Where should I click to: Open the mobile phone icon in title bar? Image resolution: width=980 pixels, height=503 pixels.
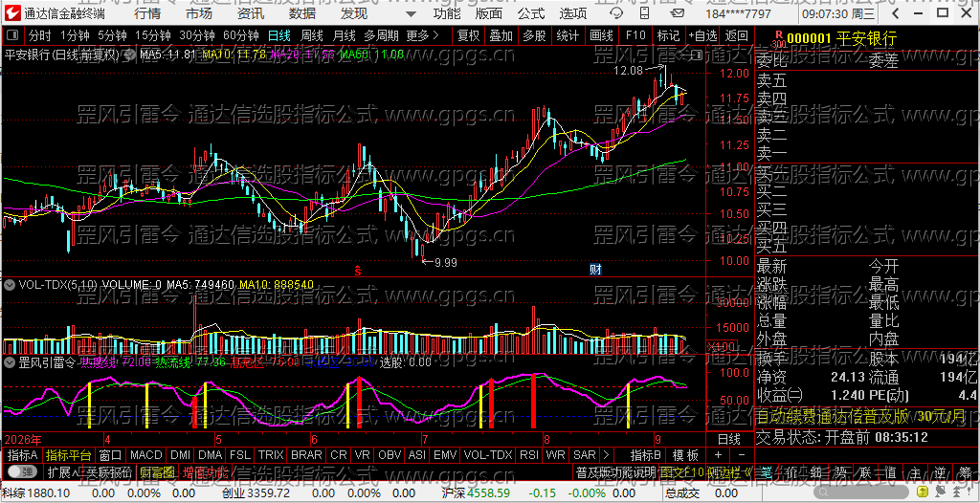tap(644, 13)
